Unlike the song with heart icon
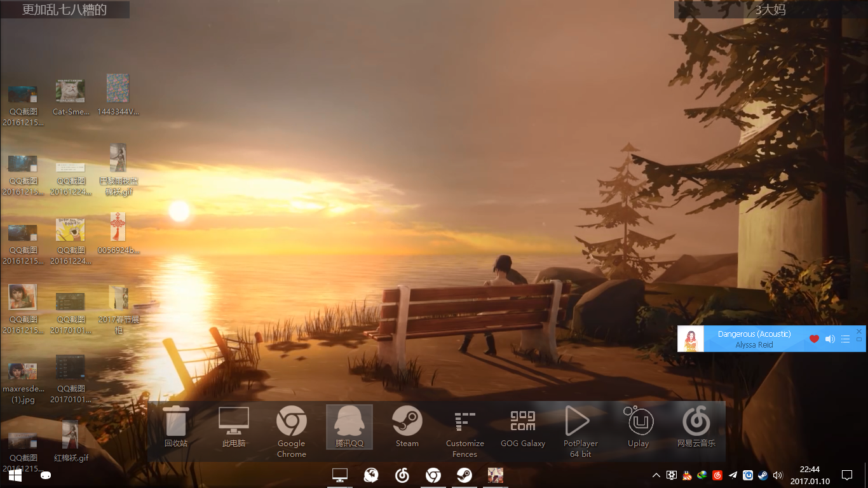 pyautogui.click(x=814, y=339)
